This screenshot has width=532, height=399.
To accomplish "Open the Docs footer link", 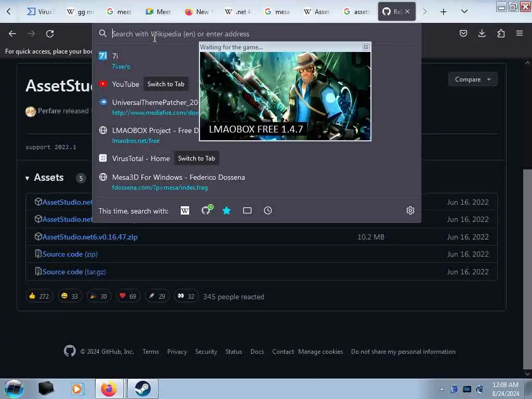I will pyautogui.click(x=257, y=352).
